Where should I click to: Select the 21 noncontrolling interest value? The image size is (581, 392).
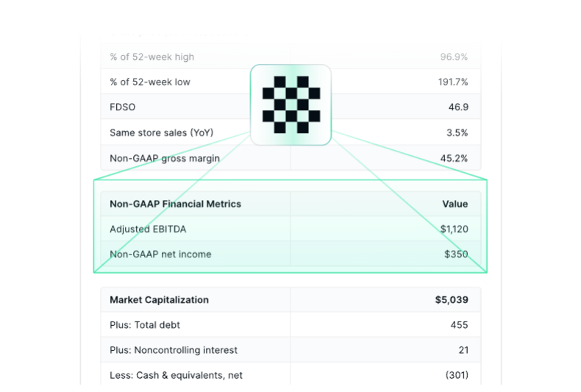pyautogui.click(x=462, y=350)
